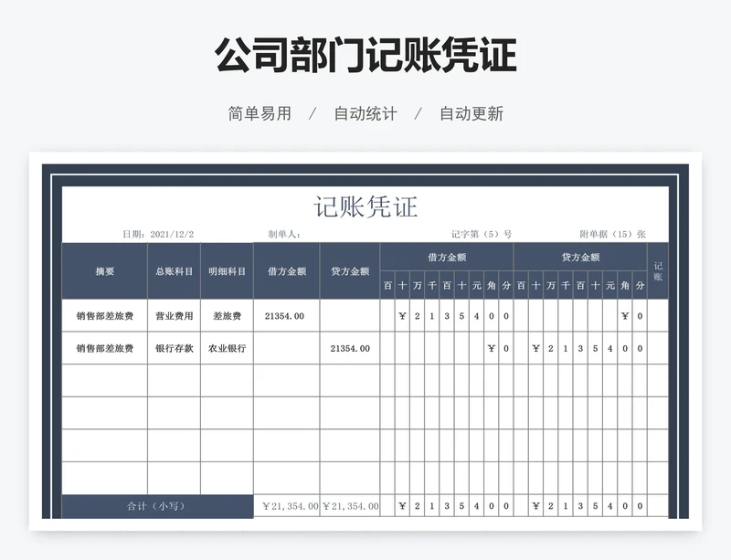The image size is (731, 560).
Task: Select credit amount 21354.00 in 银行存款 row
Action: pos(350,348)
